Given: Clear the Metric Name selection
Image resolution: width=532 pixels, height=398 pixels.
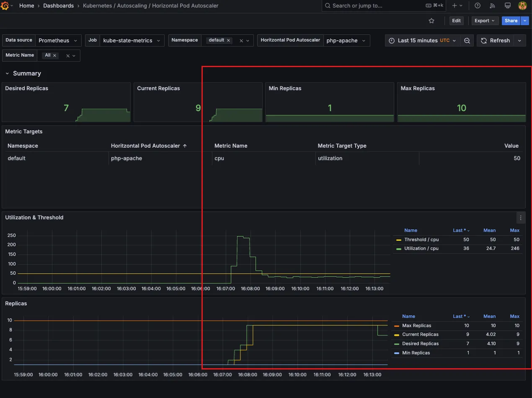Looking at the screenshot, I should 68,56.
